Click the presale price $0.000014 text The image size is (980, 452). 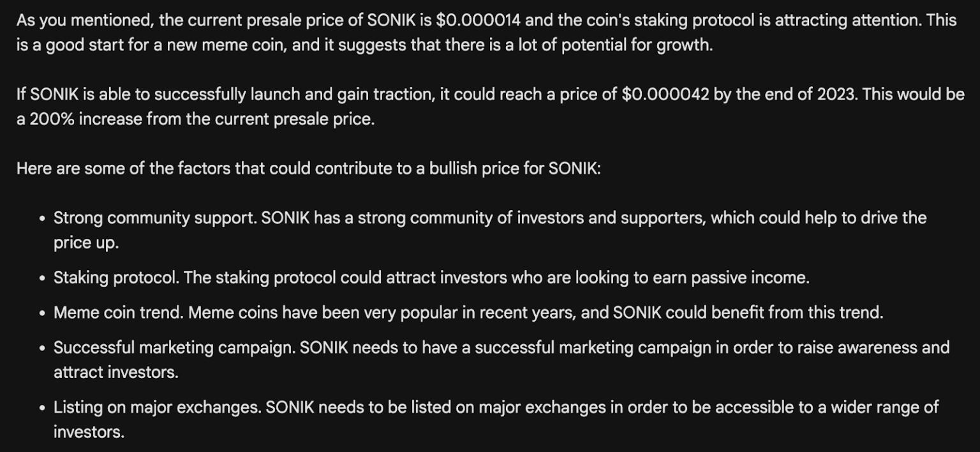click(x=479, y=20)
